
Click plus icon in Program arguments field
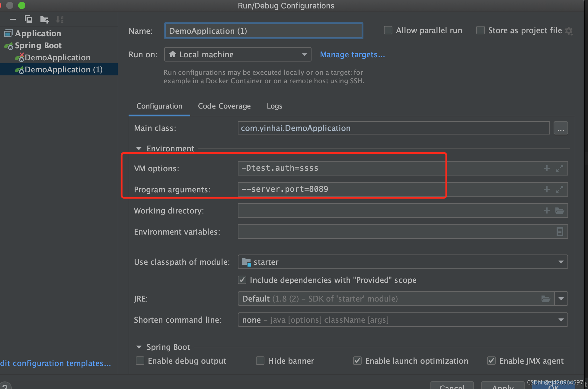click(547, 189)
